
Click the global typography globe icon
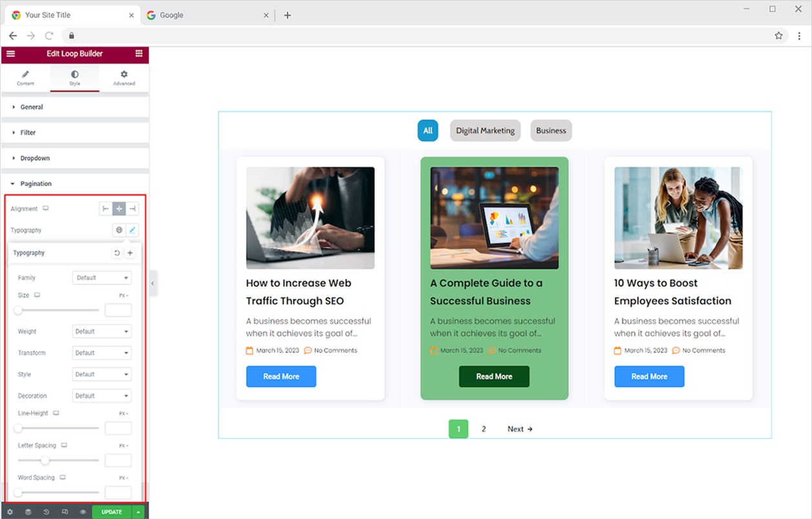[x=119, y=230]
